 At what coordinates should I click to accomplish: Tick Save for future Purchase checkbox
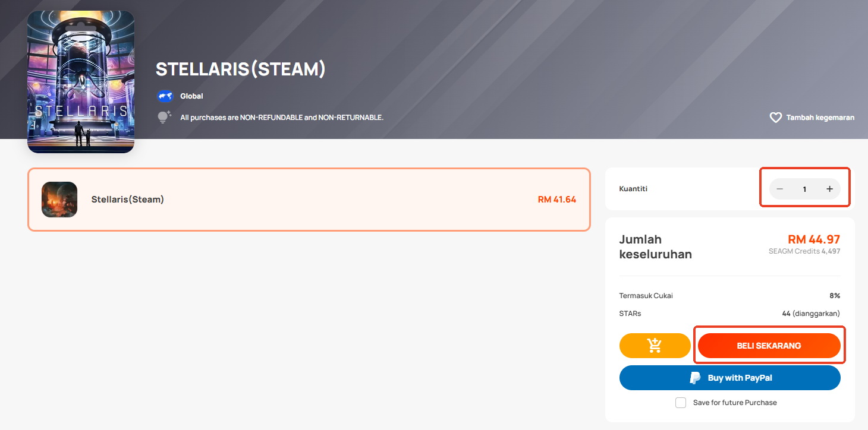point(681,403)
